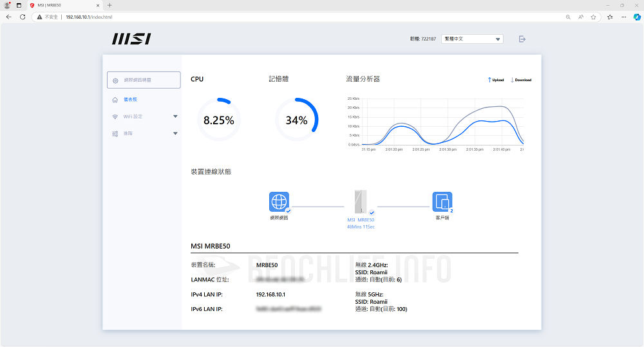
Task: Click the device name value MRBE50
Action: tap(267, 265)
